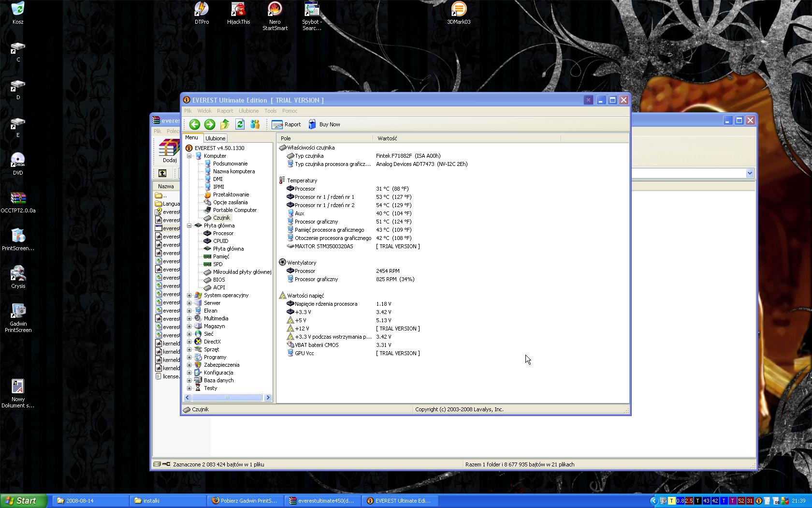
Task: Open the Spybot desktop icon
Action: (312, 16)
